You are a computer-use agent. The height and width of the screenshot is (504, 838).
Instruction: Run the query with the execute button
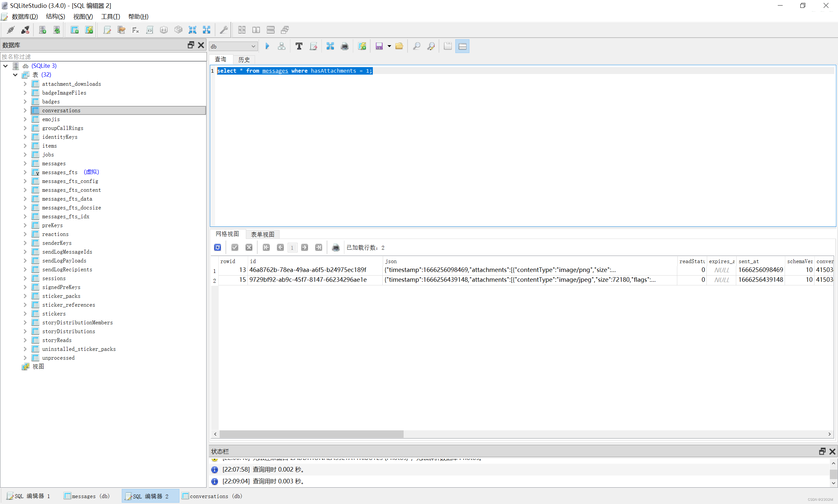tap(267, 46)
